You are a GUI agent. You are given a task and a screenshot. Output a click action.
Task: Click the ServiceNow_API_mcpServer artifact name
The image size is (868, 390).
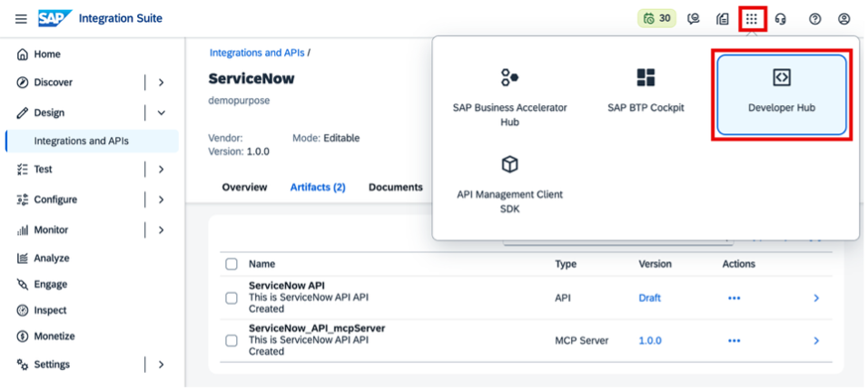point(317,328)
